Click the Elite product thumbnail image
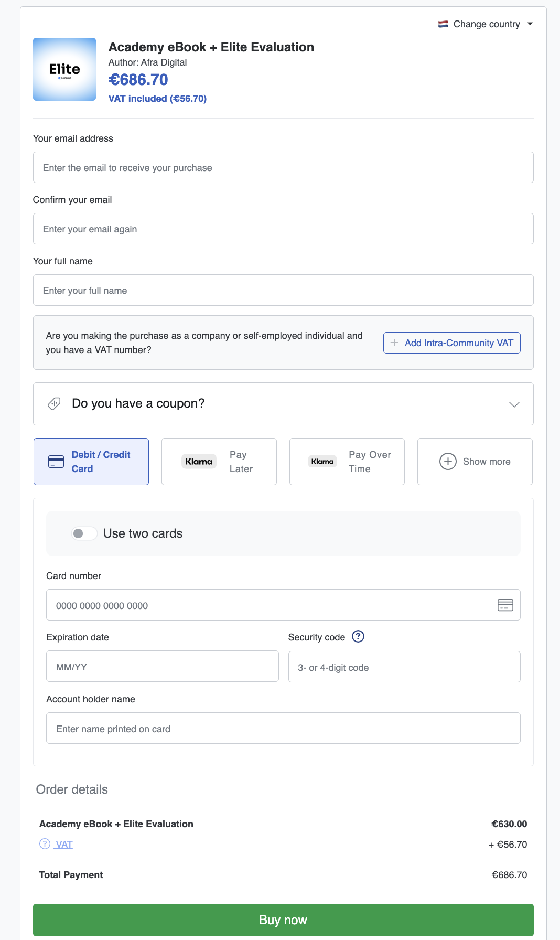 [64, 69]
